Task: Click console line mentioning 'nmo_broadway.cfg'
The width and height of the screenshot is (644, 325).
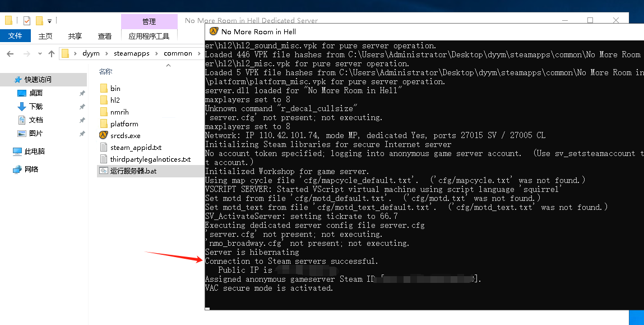Action: point(307,243)
